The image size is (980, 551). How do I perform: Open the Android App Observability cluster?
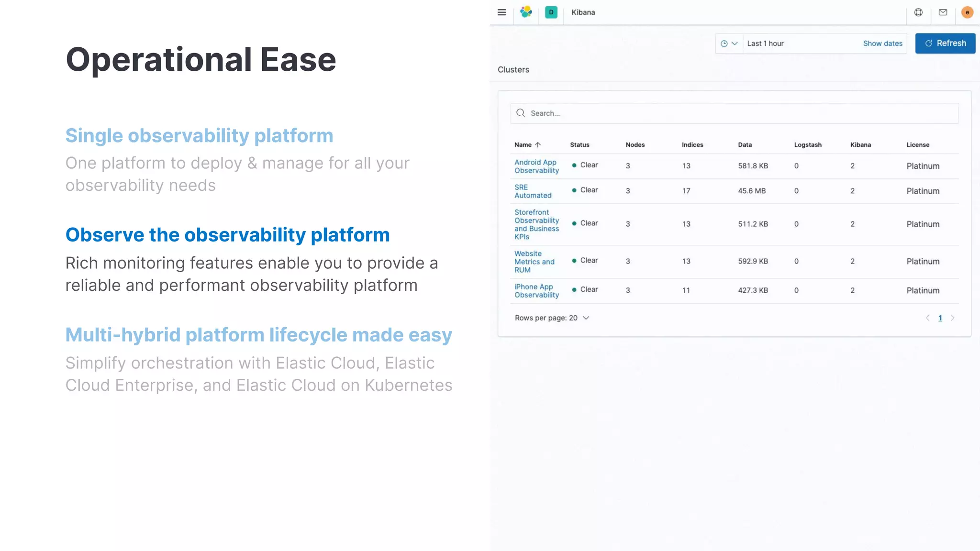(x=536, y=166)
